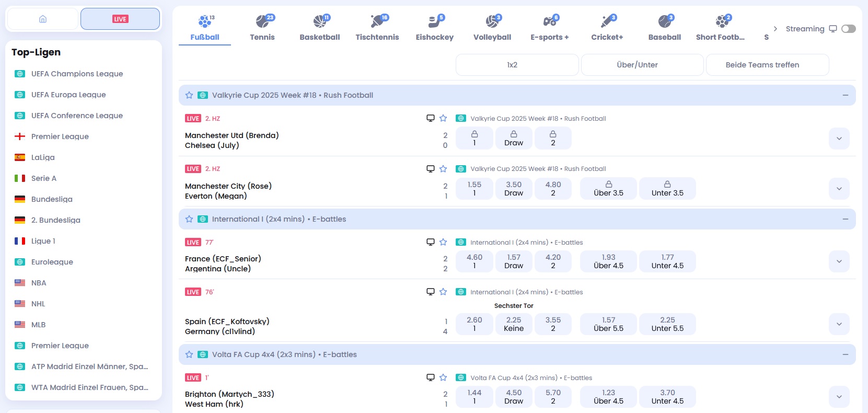Favorite the France vs Argentina match star

pos(443,242)
